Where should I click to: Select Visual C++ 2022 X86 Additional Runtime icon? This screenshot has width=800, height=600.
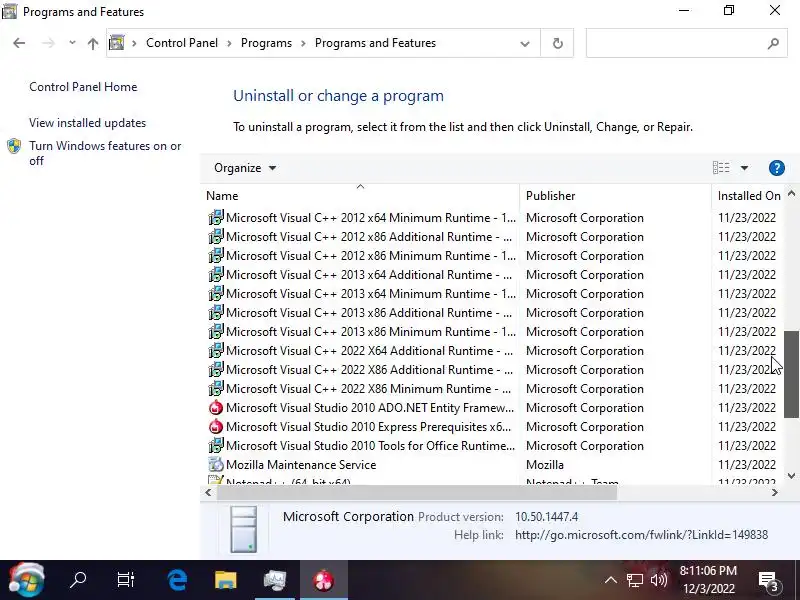tap(216, 370)
